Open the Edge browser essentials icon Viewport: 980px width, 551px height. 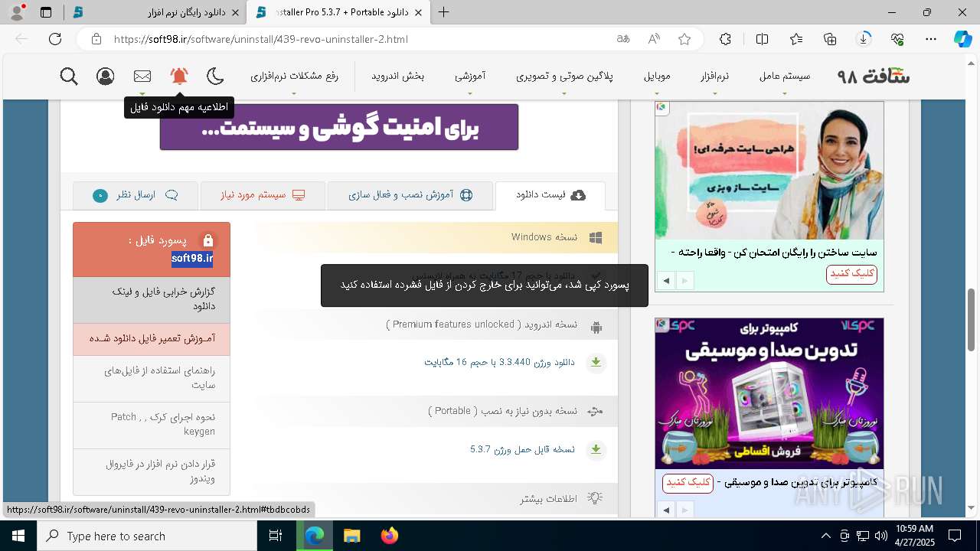[897, 39]
